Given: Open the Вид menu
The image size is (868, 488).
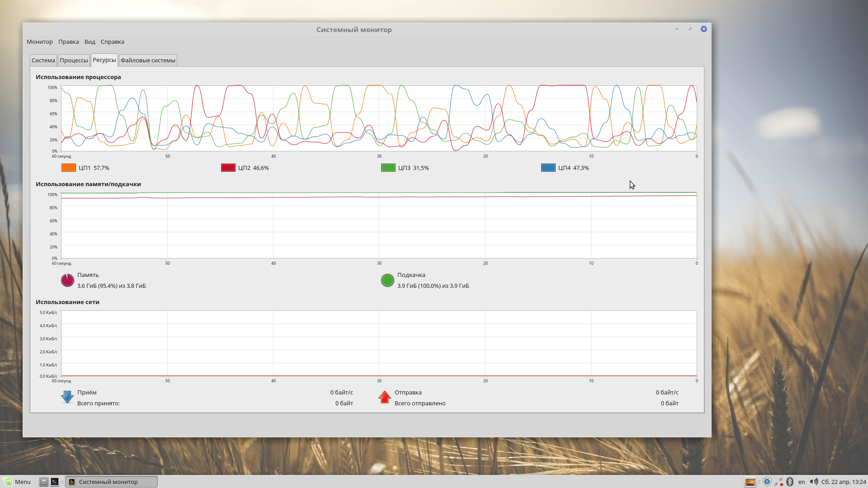Looking at the screenshot, I should coord(90,42).
